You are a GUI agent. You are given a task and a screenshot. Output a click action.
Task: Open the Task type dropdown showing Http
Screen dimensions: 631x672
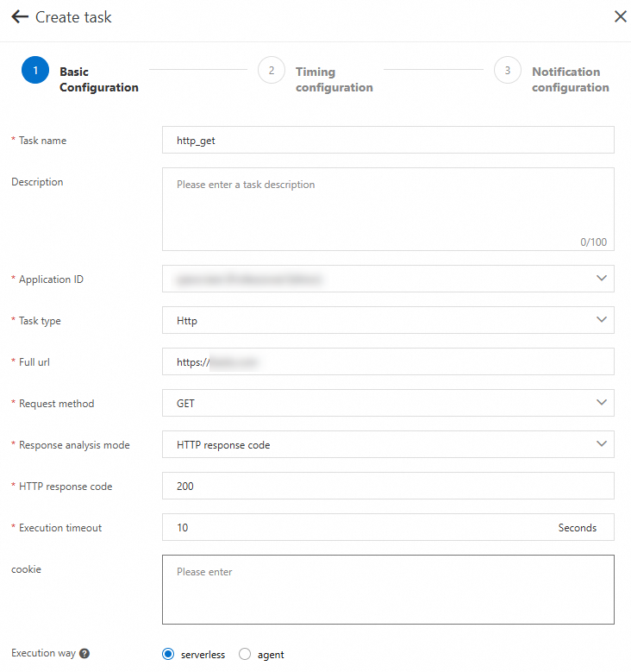pos(388,320)
